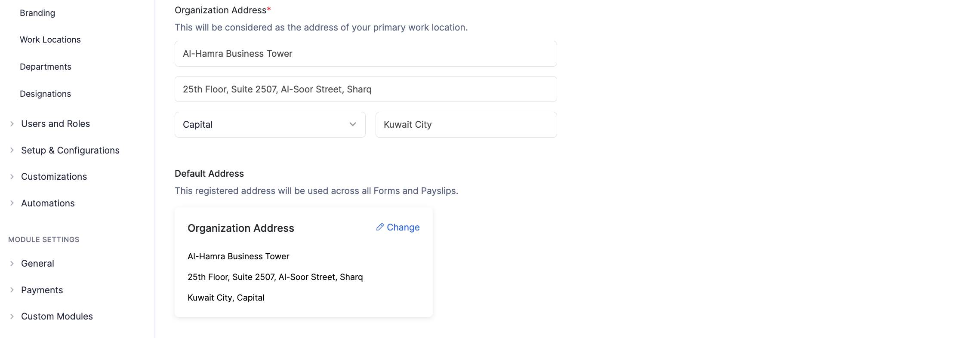
Task: Click the Al-Hamra Business Tower address field
Action: [366, 54]
